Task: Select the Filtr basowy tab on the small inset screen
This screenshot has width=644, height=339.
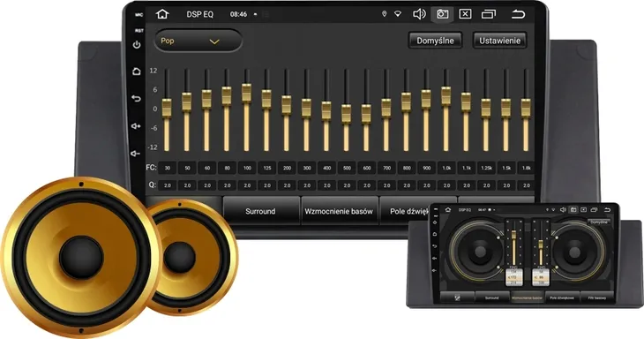Action: tap(596, 298)
